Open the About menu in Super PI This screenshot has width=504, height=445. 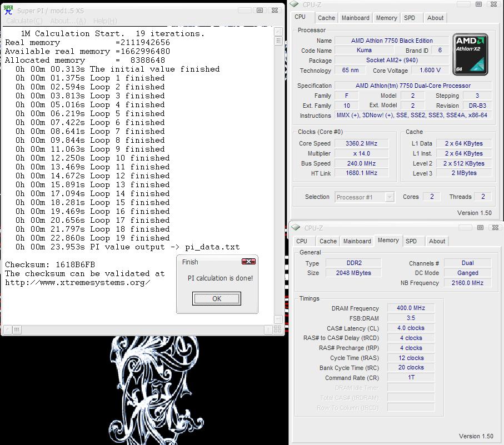pos(68,21)
